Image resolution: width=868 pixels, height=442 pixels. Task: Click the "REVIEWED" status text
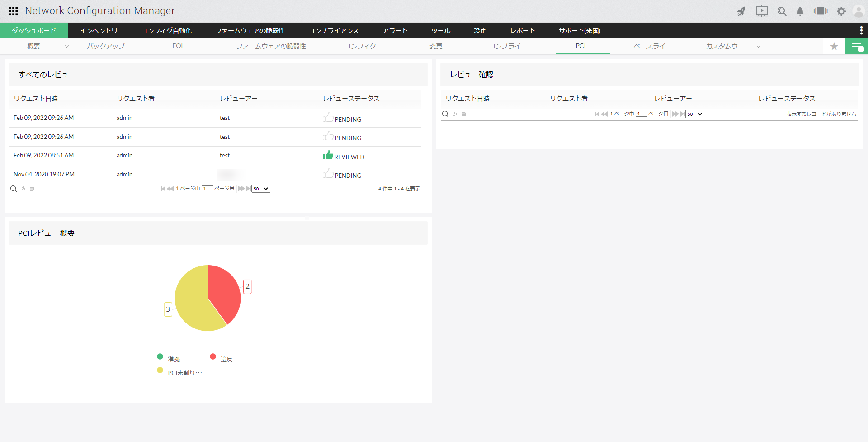(349, 157)
